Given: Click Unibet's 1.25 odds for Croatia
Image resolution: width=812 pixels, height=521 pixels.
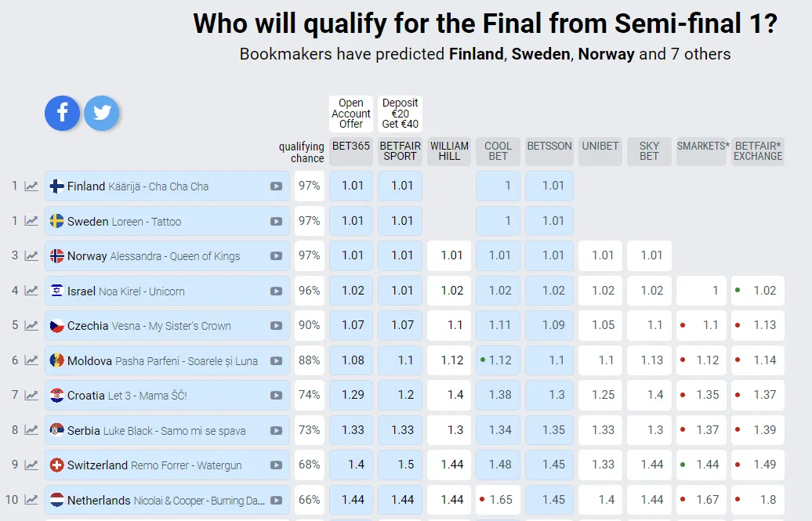Looking at the screenshot, I should click(x=603, y=396).
